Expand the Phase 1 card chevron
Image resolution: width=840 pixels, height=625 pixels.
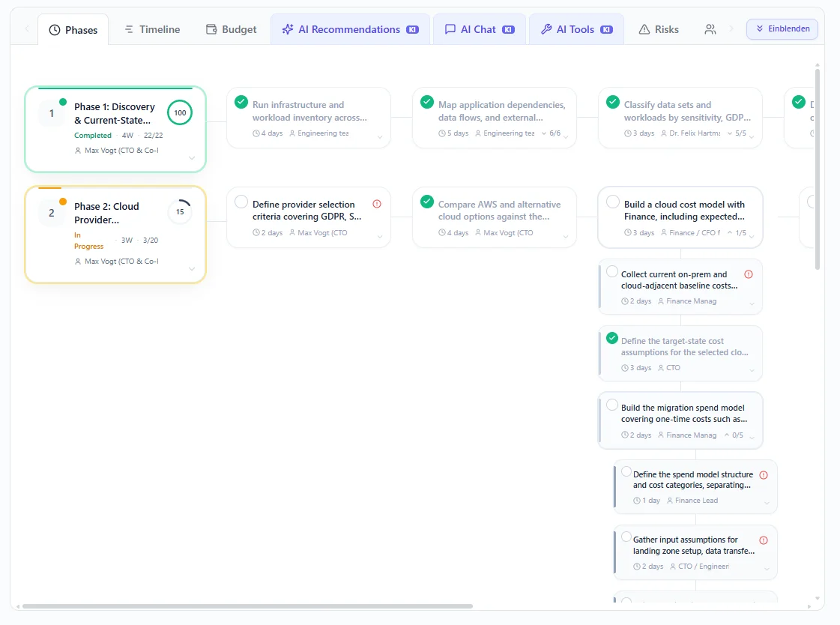pos(192,158)
